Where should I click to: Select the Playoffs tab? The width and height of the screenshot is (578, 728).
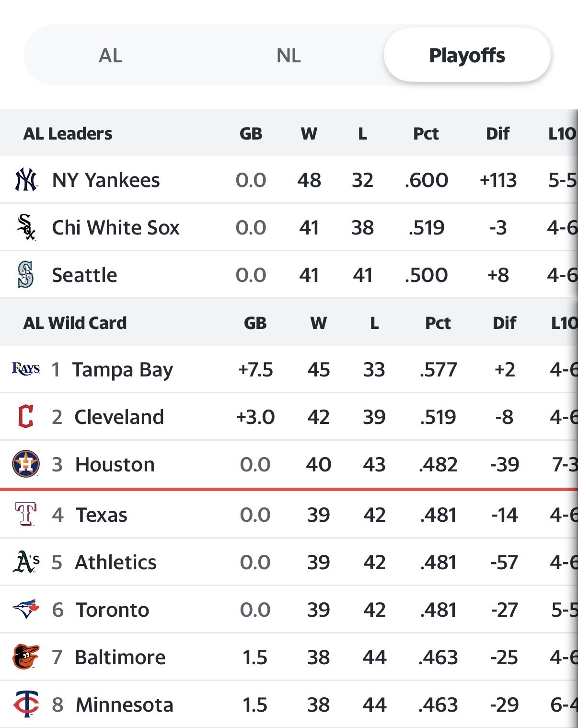click(x=467, y=55)
